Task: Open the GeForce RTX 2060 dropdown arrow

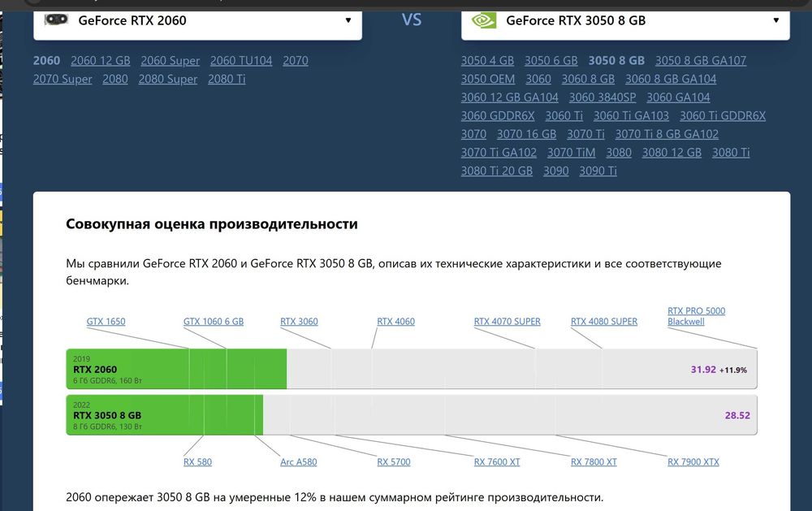Action: [x=348, y=20]
